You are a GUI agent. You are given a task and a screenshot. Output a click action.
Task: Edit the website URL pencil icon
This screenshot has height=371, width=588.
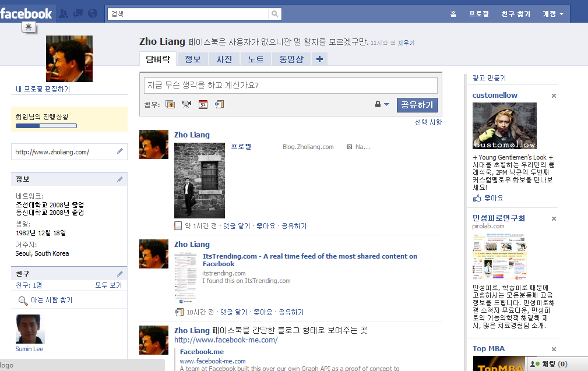(120, 151)
